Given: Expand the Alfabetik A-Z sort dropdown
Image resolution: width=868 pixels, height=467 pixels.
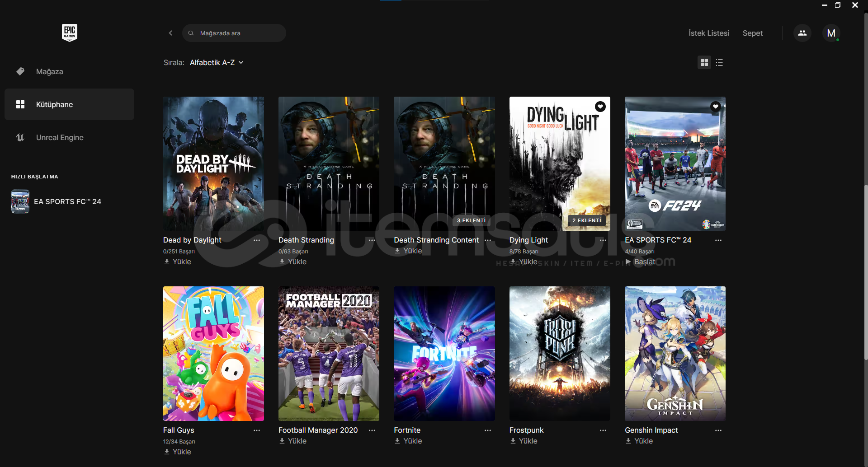Looking at the screenshot, I should (217, 62).
